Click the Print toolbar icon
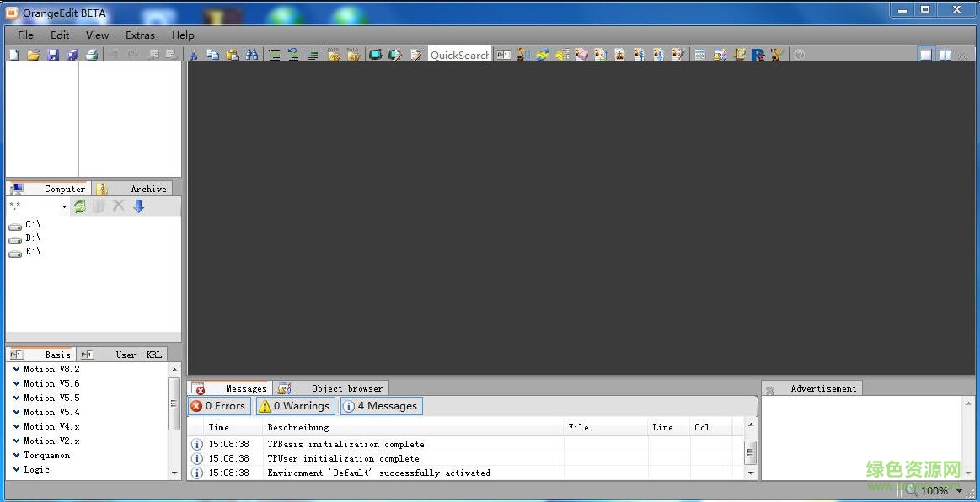This screenshot has height=502, width=980. 91,55
